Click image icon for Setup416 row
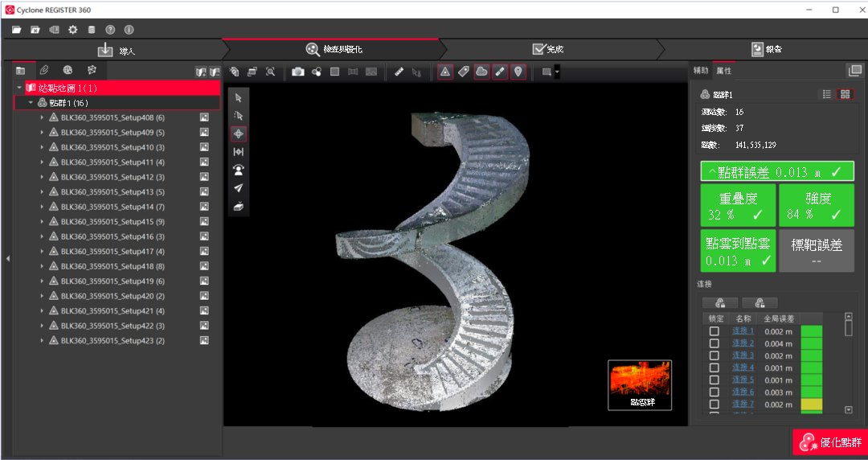 click(x=204, y=236)
